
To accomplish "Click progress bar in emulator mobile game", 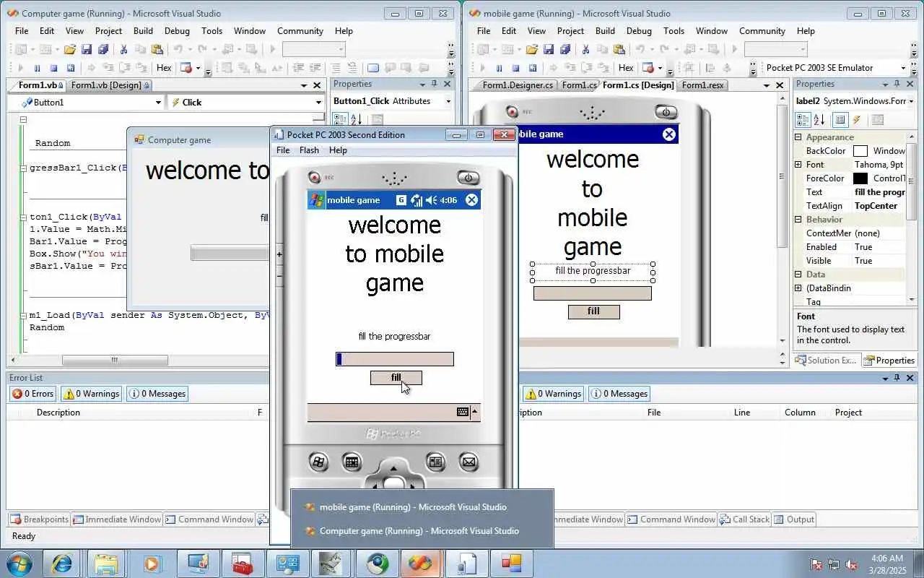I will 395,359.
